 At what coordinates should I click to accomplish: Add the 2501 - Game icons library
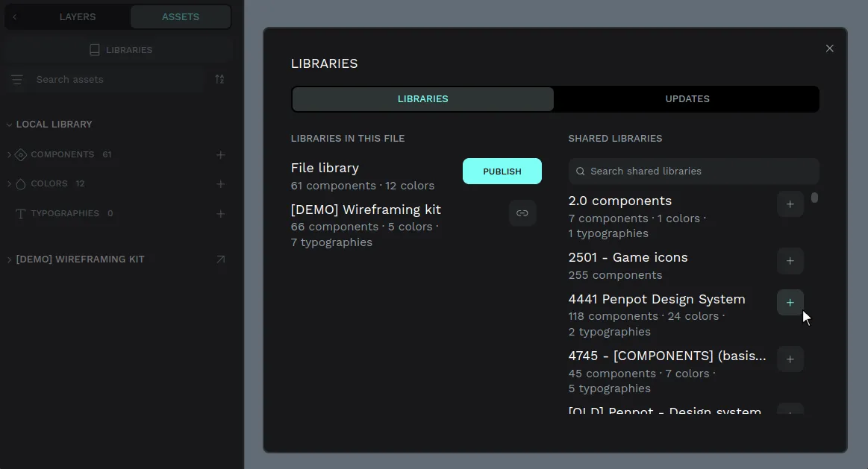tap(790, 261)
